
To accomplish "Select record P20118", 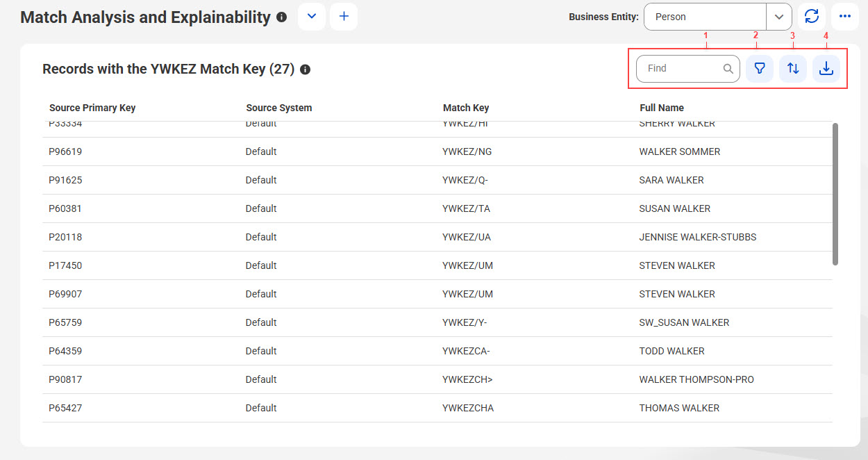I will [x=437, y=237].
